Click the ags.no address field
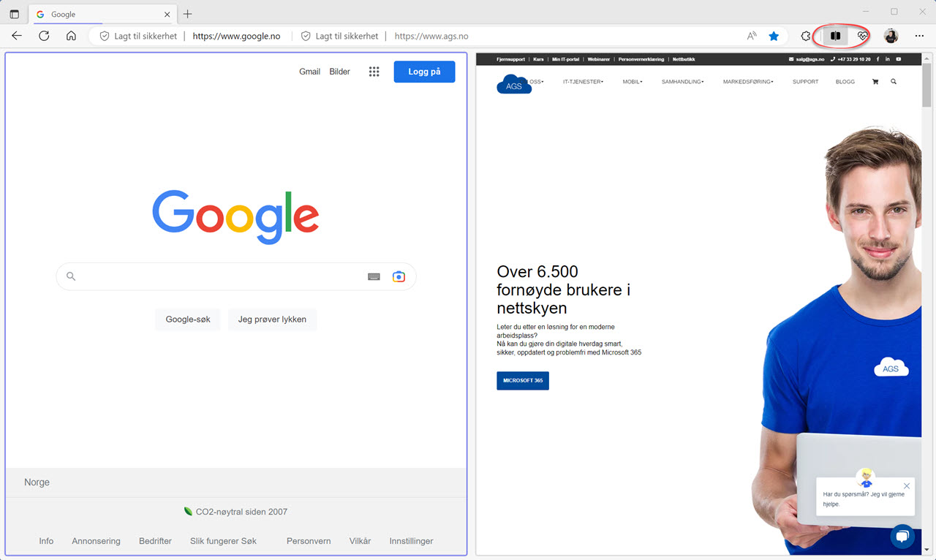936x560 pixels. tap(431, 36)
